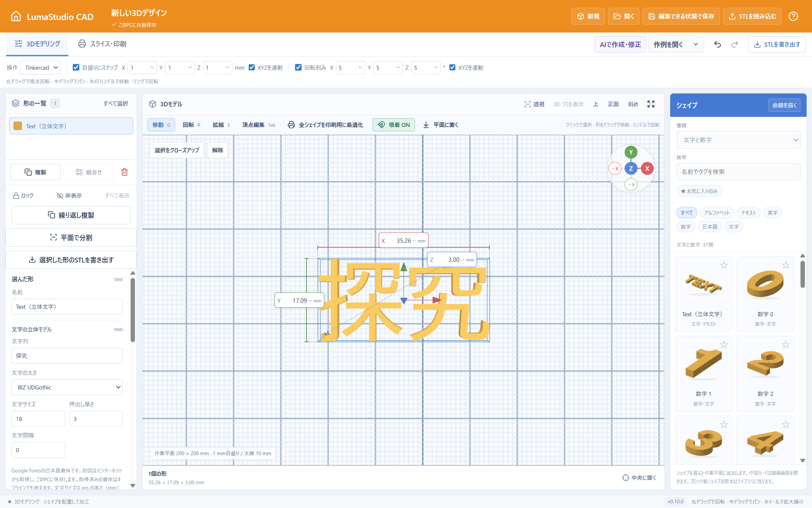Image resolution: width=812 pixels, height=508 pixels.
Task: Favorite the Text（立体文字）shape star
Action: (724, 265)
